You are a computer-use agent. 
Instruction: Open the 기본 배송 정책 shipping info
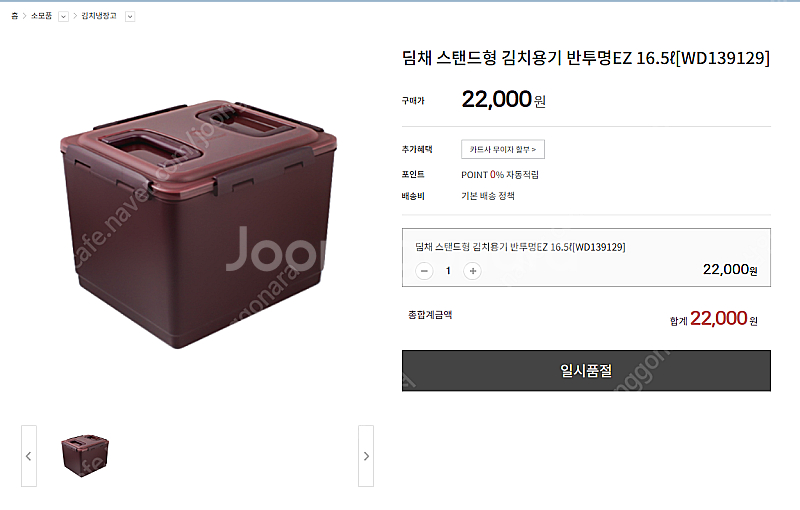[488, 196]
